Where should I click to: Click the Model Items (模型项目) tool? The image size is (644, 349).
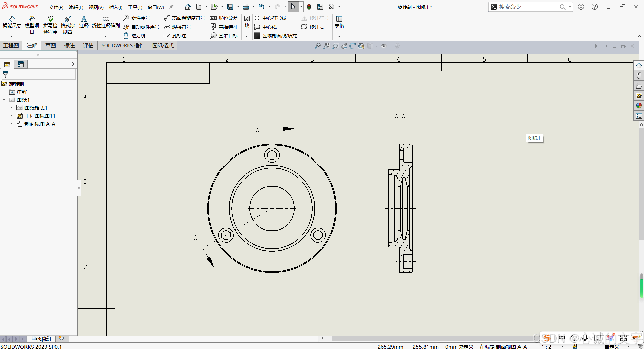coord(32,25)
